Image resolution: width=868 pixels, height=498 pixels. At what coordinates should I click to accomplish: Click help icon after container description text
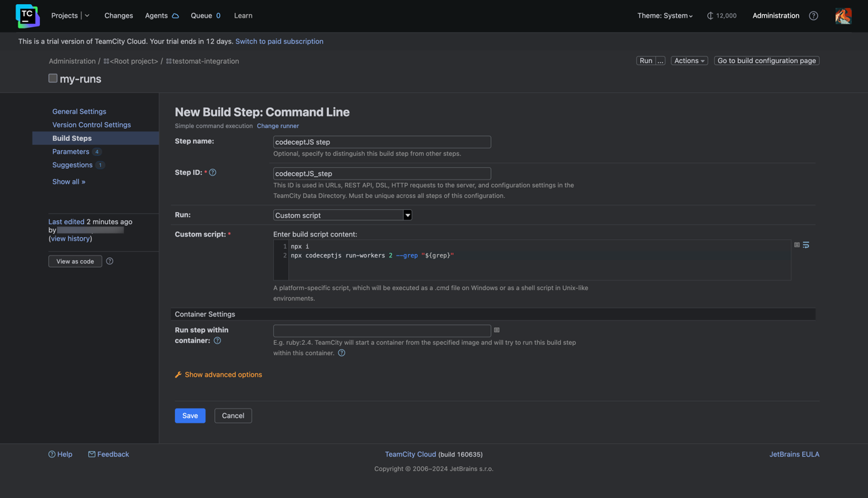341,353
